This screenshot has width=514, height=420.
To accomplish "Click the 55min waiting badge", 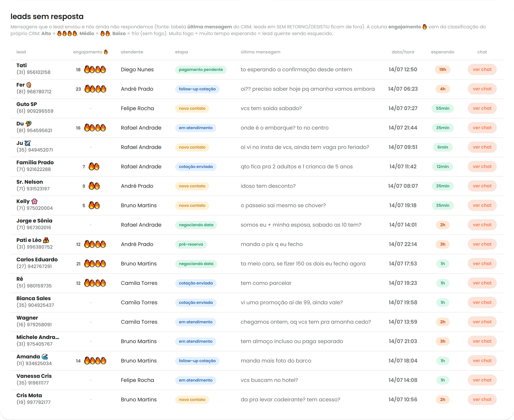I will pos(442,108).
